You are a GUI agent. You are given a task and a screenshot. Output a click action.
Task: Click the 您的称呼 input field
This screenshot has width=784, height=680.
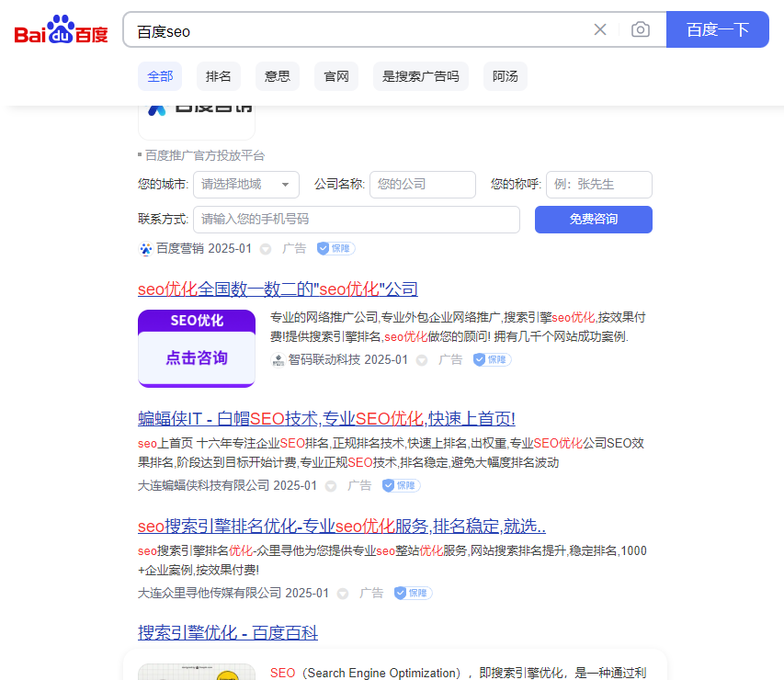point(599,185)
